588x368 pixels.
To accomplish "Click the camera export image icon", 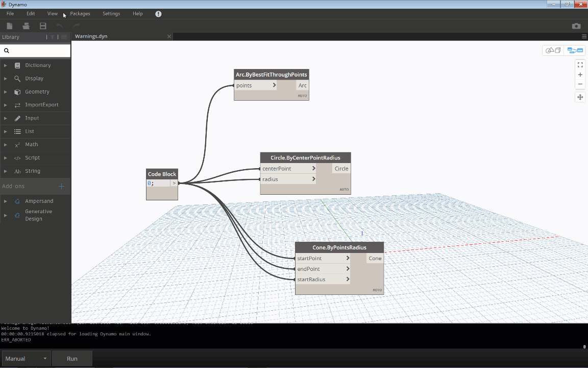I will (x=576, y=26).
